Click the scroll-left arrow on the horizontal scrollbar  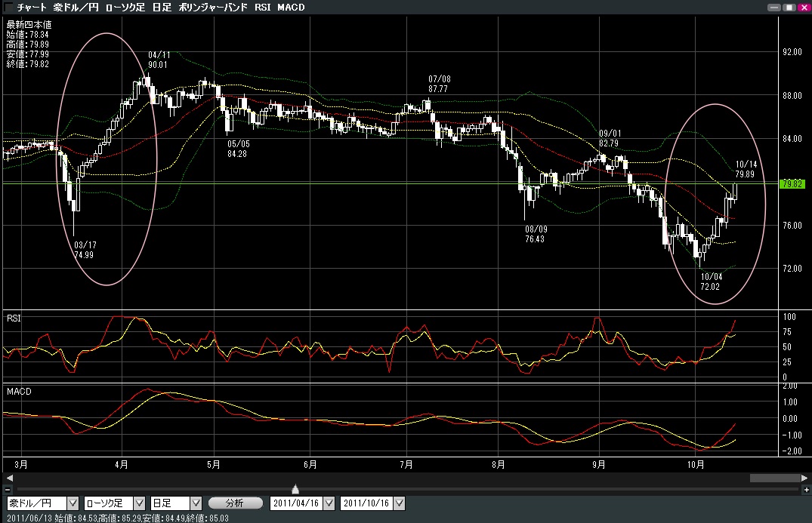[8, 478]
